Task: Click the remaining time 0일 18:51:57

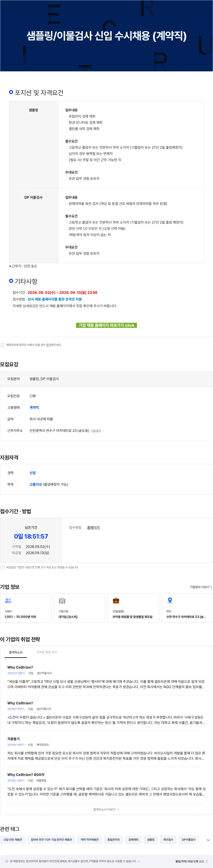Action: click(x=31, y=536)
